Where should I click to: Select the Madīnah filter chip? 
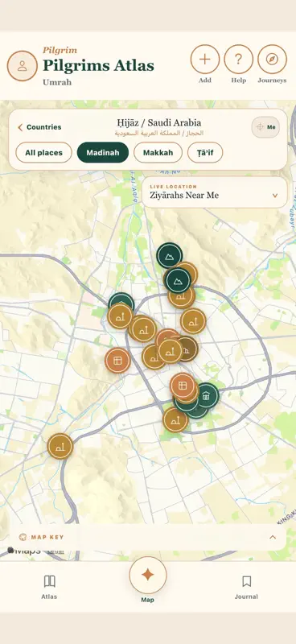103,153
